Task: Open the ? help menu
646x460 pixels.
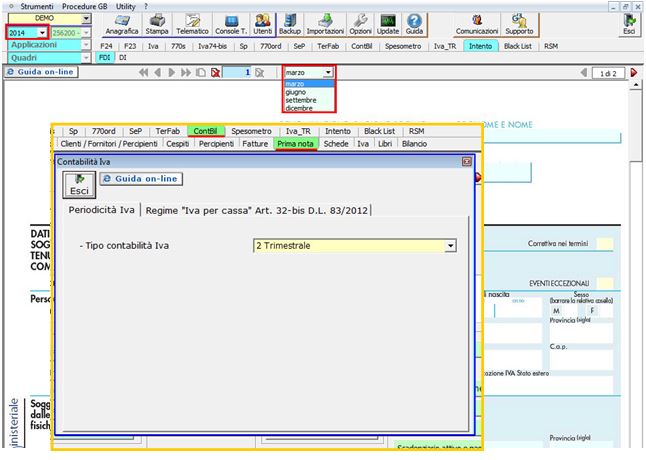Action: [146, 7]
